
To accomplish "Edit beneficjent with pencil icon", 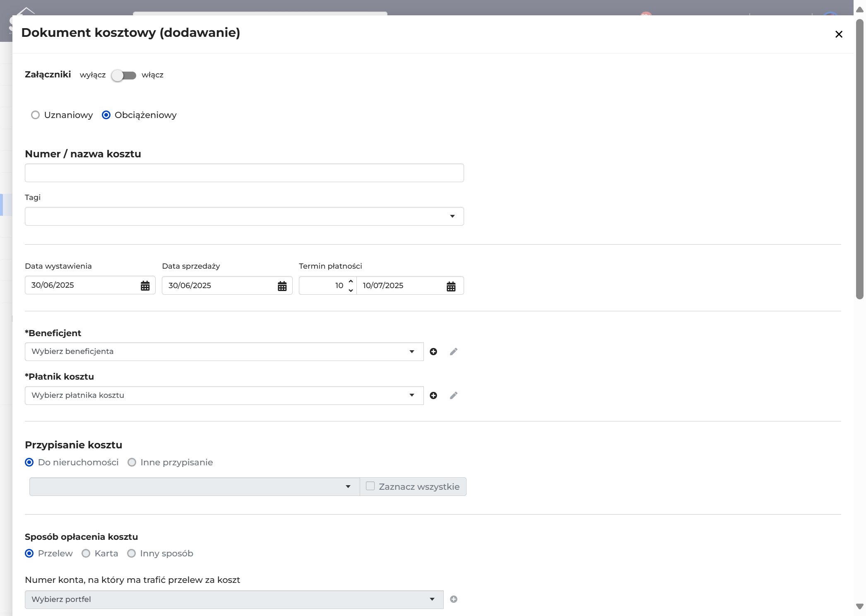I will click(454, 351).
